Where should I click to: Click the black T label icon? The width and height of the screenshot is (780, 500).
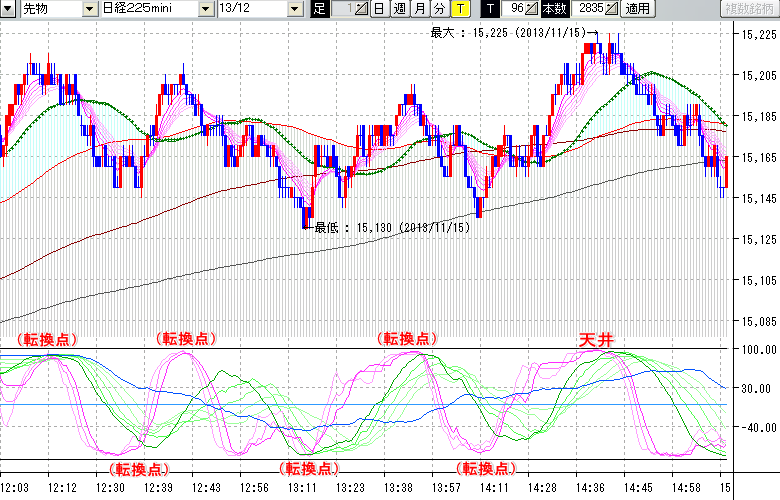(x=489, y=9)
